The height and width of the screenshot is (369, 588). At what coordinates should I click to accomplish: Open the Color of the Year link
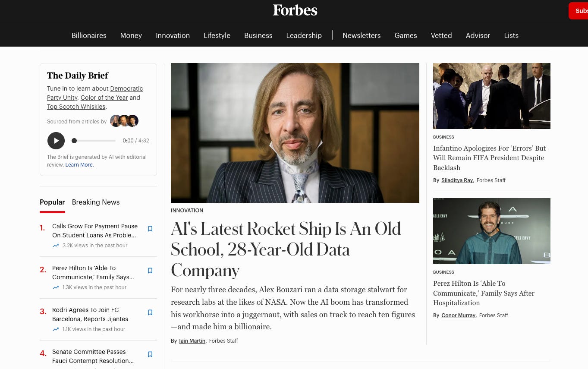point(104,98)
